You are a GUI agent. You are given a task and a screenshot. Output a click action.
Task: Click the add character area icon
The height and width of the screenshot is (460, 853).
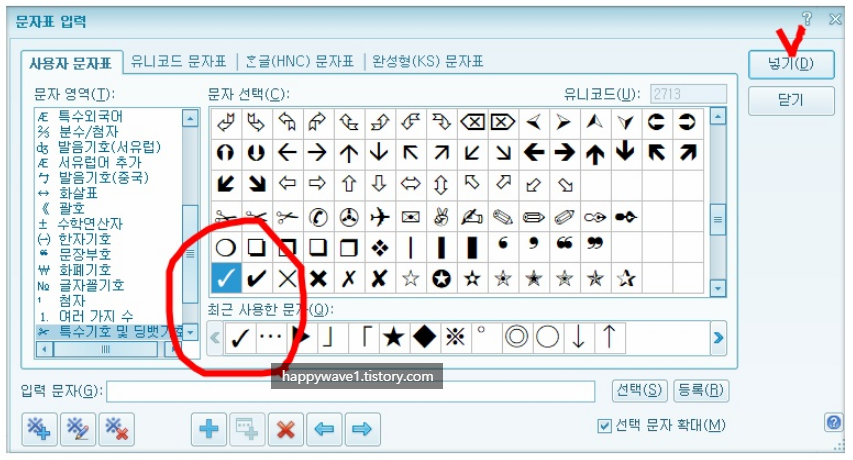tap(39, 429)
